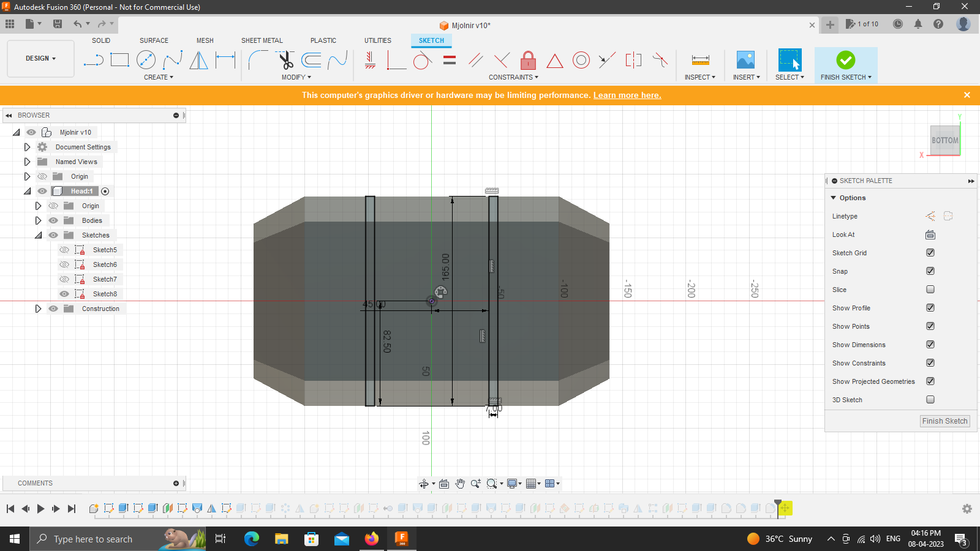Apply the Parallel constraint

pyautogui.click(x=476, y=59)
